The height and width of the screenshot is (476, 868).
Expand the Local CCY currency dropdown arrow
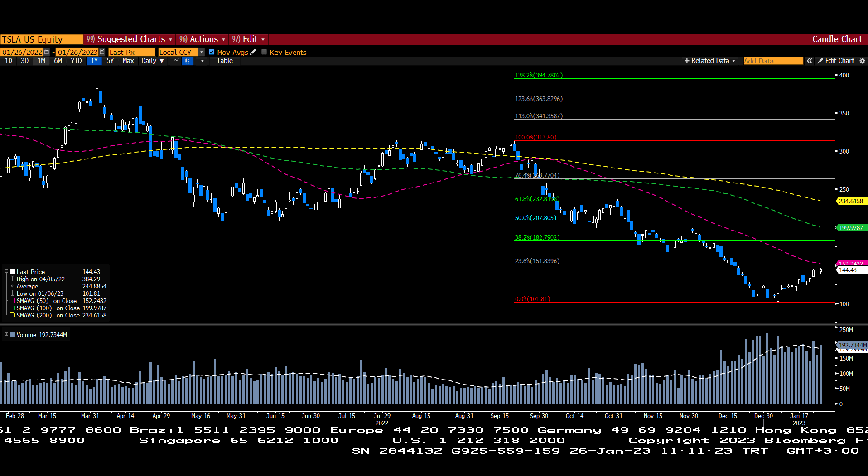coord(202,52)
